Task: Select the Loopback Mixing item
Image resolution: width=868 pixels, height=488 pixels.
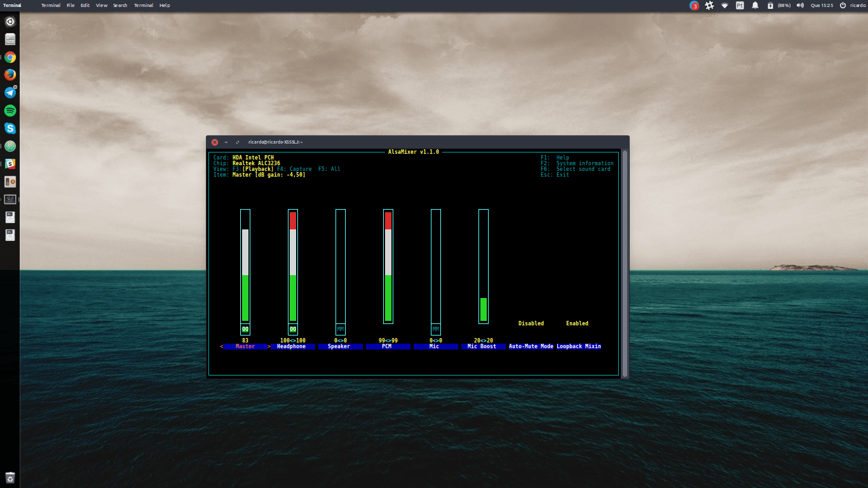Action: click(579, 347)
